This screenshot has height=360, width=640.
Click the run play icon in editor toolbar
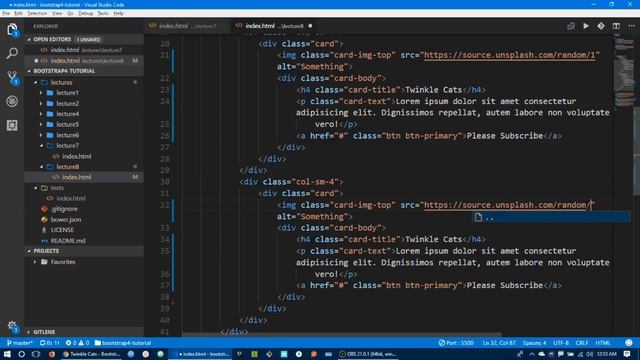[586, 26]
